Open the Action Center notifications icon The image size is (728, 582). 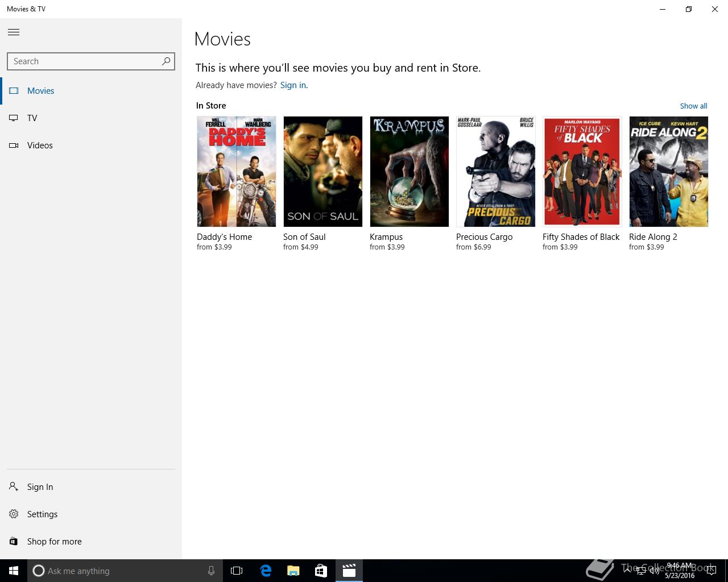coord(711,571)
